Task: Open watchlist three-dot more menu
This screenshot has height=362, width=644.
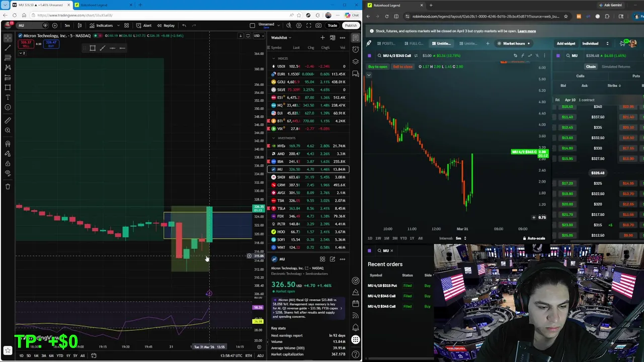Action: click(343, 38)
